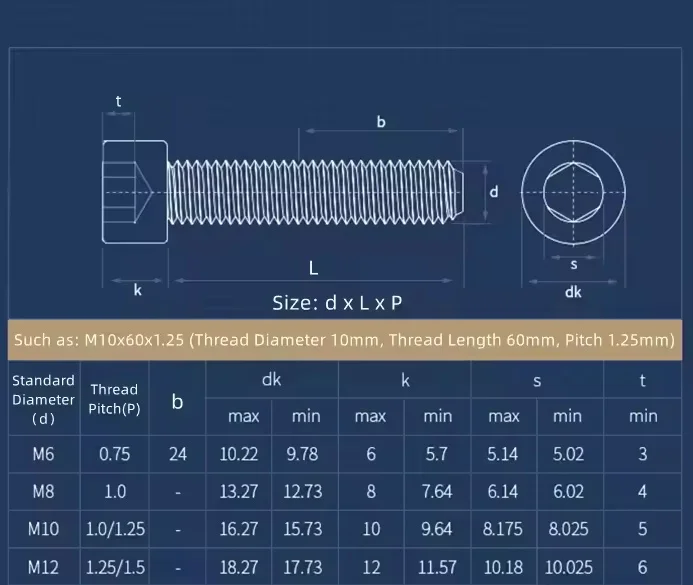Click the 11.57 k min value

click(x=437, y=567)
